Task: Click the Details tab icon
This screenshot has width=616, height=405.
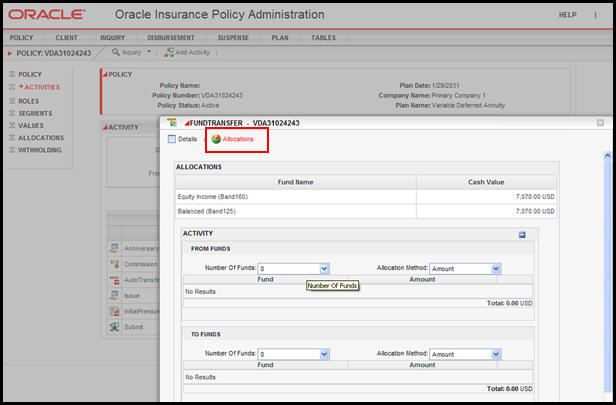Action: coord(172,139)
